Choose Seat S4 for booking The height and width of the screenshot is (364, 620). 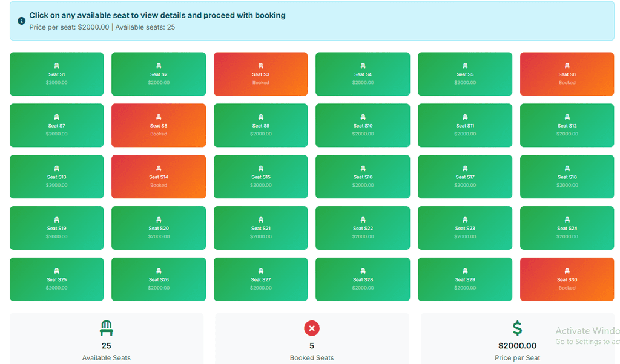363,74
